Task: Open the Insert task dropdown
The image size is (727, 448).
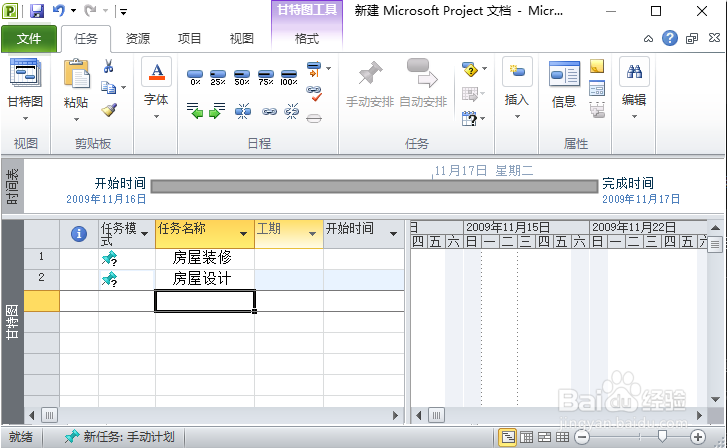Action: tap(517, 116)
